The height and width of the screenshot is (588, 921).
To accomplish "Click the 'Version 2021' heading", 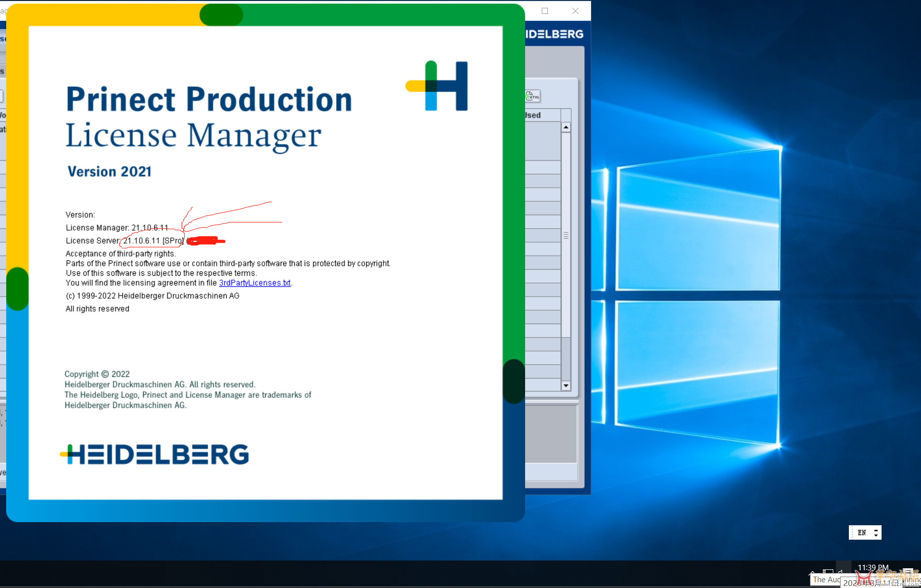I will pos(109,172).
